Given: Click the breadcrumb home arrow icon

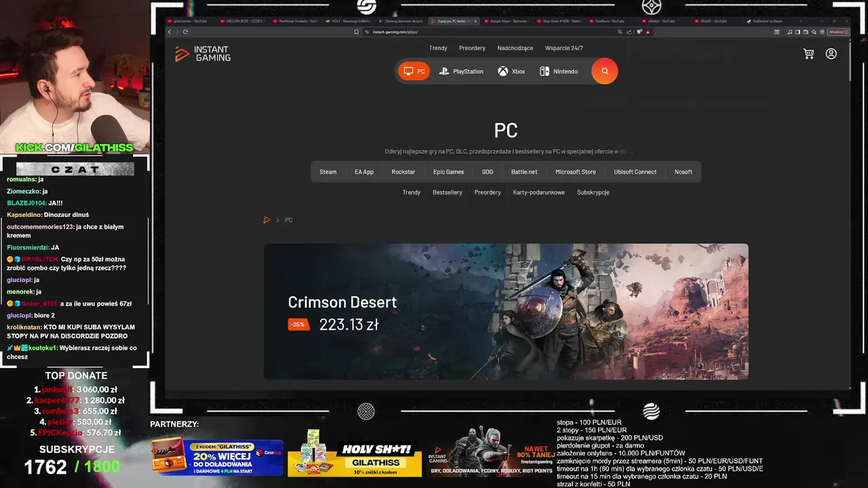Looking at the screenshot, I should (x=267, y=220).
